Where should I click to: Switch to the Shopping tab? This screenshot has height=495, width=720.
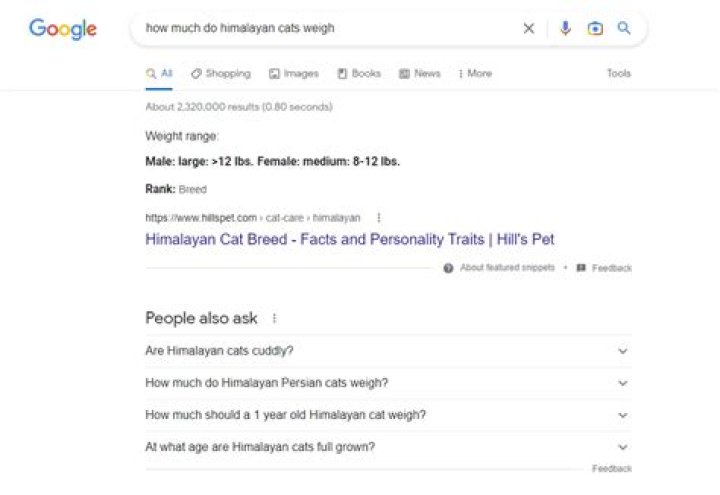click(221, 74)
